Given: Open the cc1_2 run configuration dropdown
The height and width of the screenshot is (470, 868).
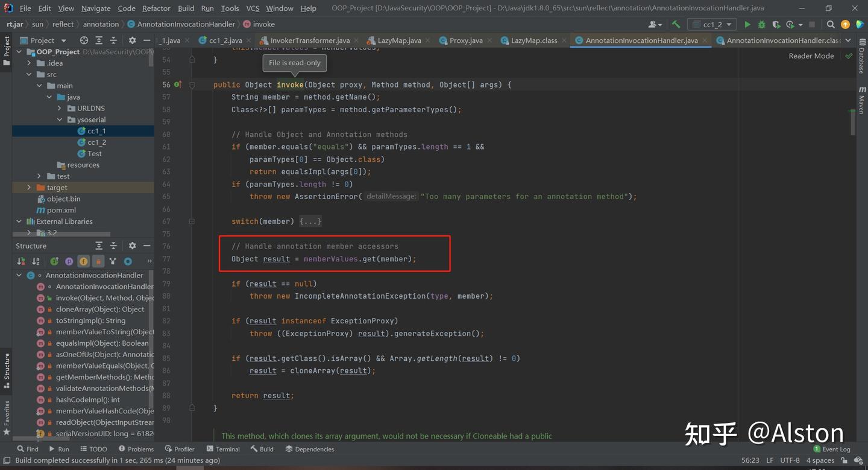Looking at the screenshot, I should pyautogui.click(x=712, y=25).
